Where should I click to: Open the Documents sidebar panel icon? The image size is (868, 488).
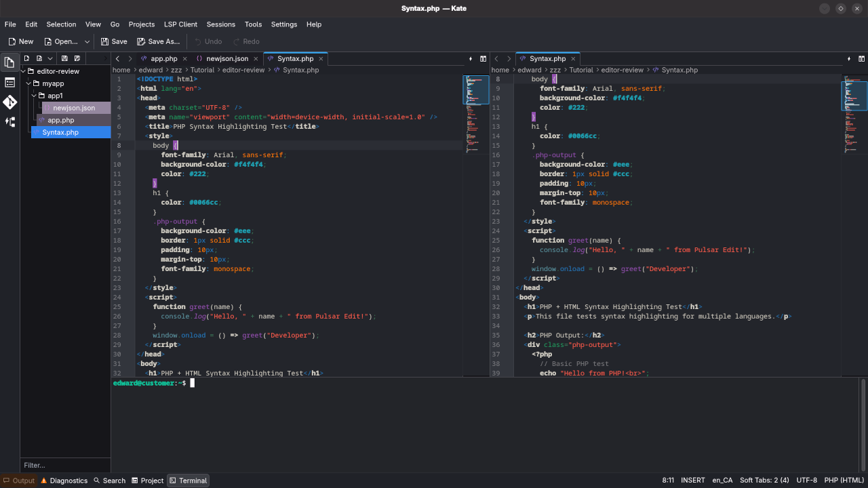(x=9, y=63)
